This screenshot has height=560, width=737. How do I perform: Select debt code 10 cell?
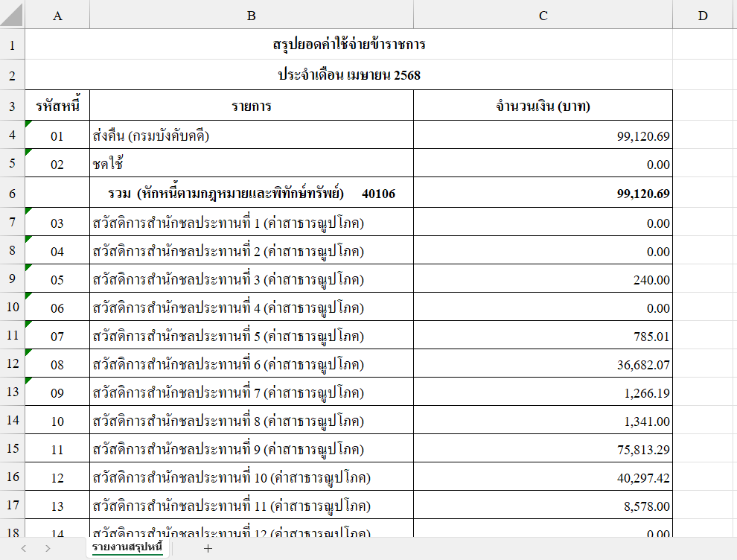coord(57,420)
